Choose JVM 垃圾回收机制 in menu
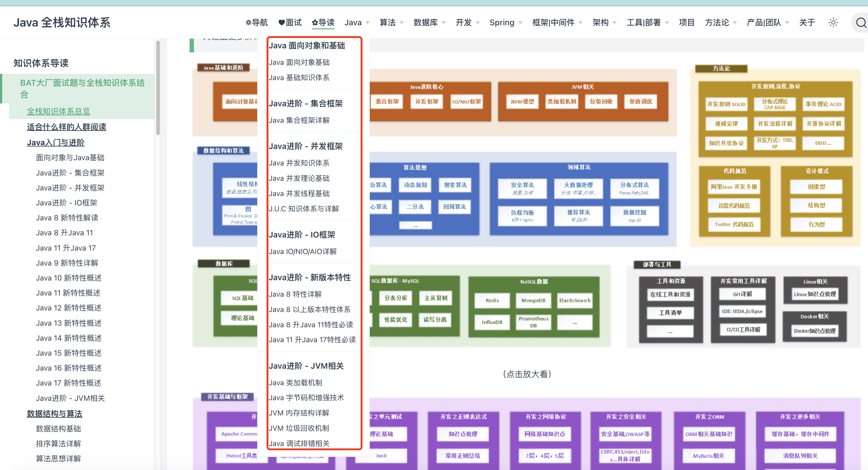Viewport: 868px width, 470px height. tap(299, 428)
